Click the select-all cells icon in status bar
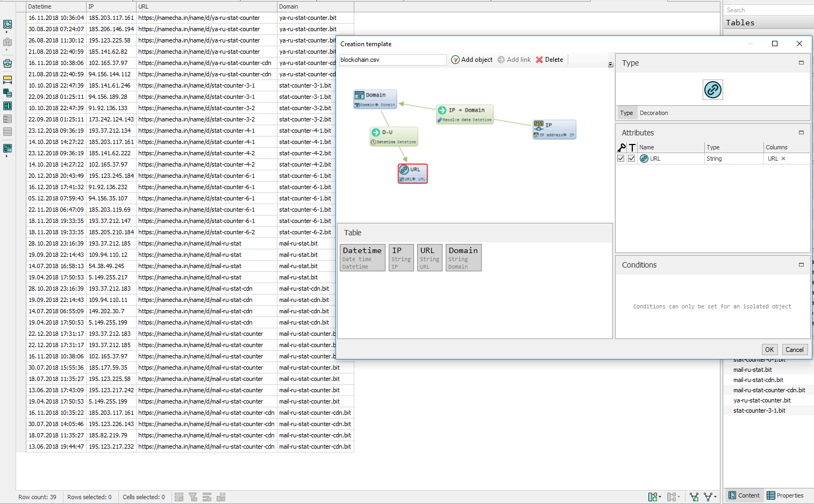Screen dimensions: 814x504 point(179,497)
